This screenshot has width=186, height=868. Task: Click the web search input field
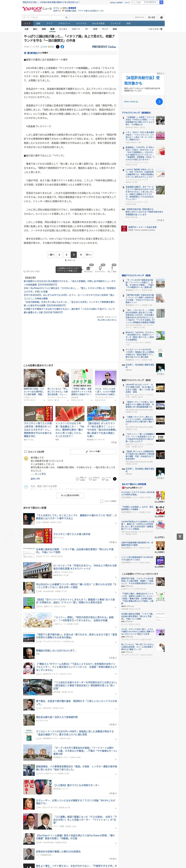click(145, 2)
